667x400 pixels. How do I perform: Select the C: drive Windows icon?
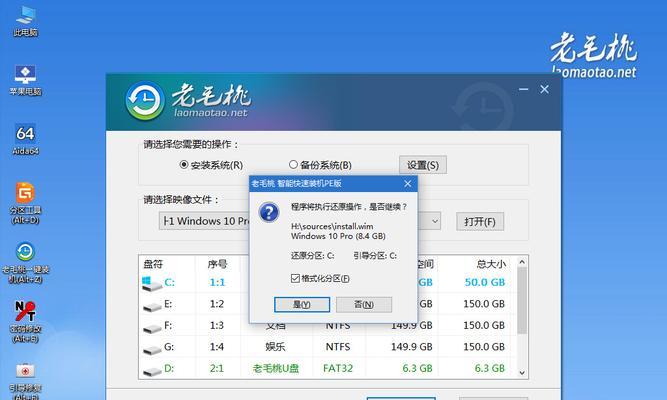pyautogui.click(x=151, y=283)
